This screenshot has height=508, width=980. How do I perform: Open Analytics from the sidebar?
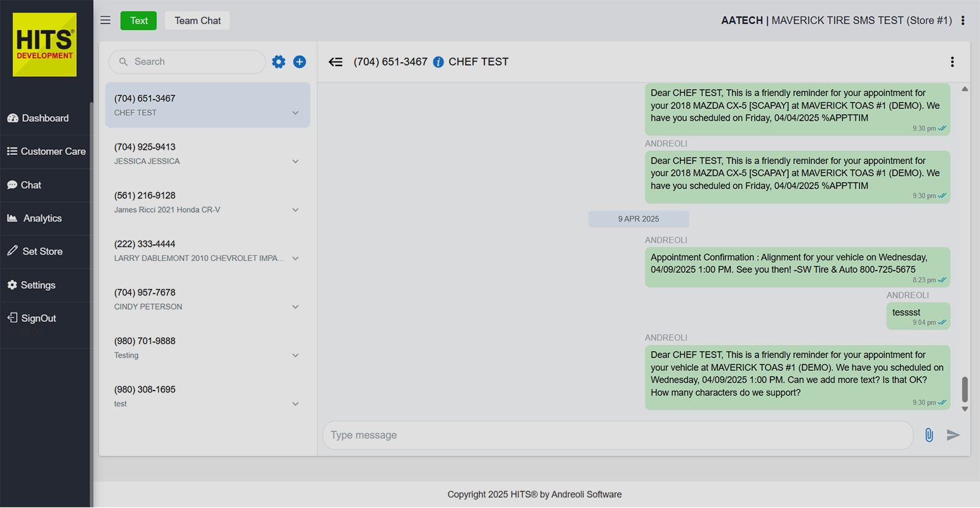(43, 218)
